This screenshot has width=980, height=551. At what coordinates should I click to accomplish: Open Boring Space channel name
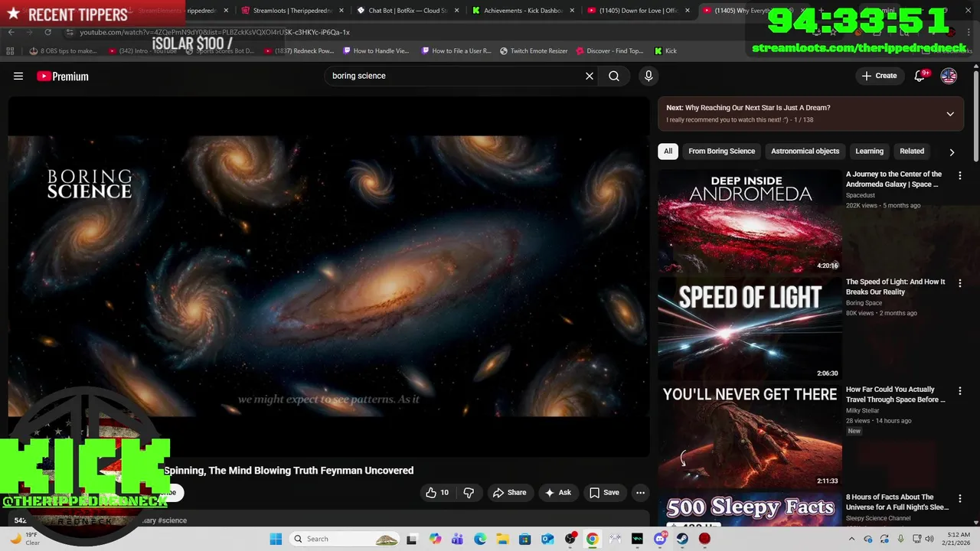[864, 303]
